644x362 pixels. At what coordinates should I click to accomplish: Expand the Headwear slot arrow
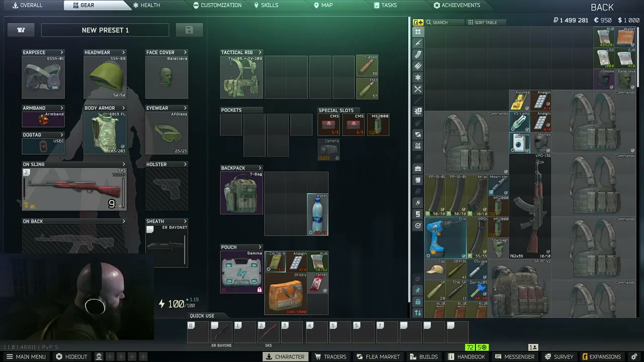[123, 52]
